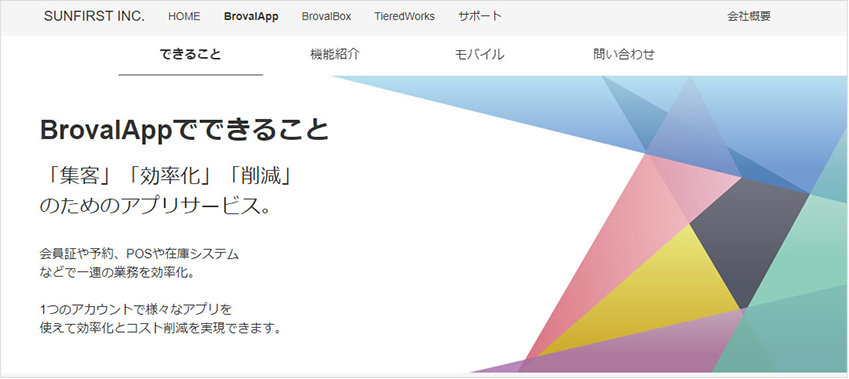Click the 使えて効率化とコスト削減を実現できます。 text
The image size is (849, 379).
tap(161, 328)
